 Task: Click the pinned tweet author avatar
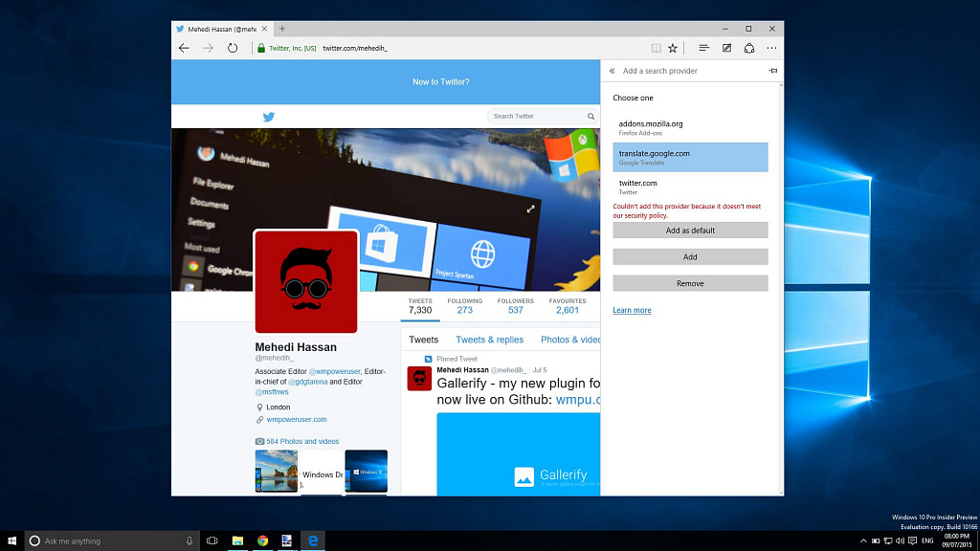click(x=419, y=379)
